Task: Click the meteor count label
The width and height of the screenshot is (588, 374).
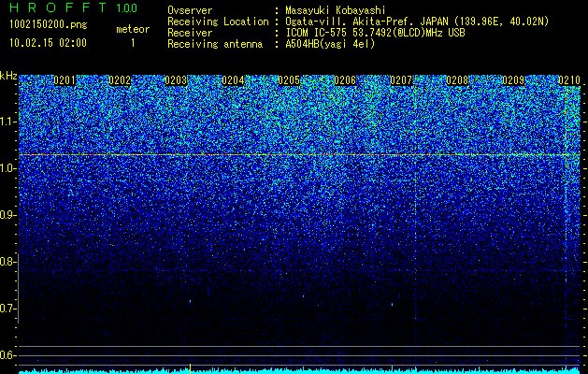Action: point(133,29)
